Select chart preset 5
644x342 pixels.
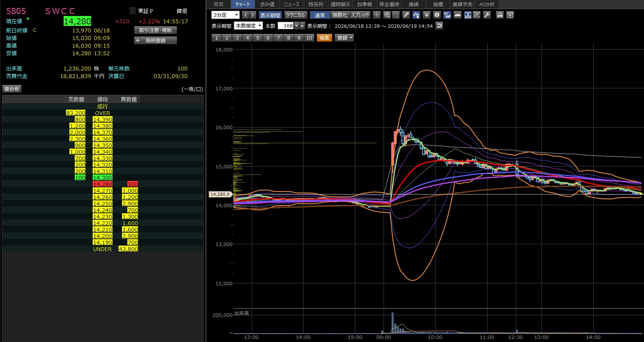click(x=258, y=38)
